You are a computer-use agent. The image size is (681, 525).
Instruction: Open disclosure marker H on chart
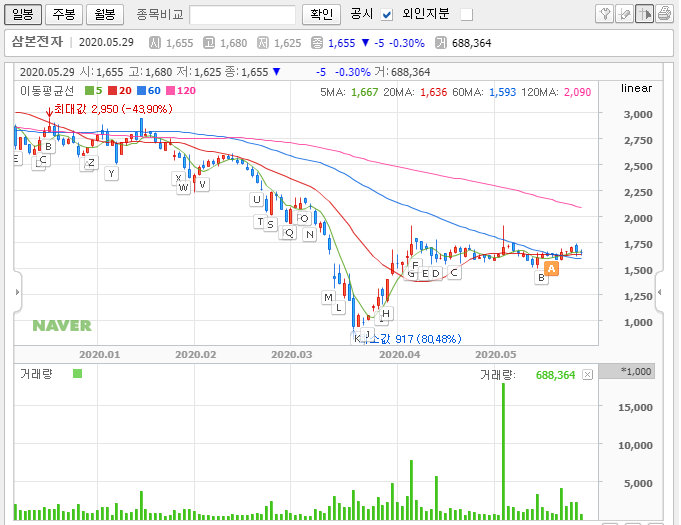[386, 314]
